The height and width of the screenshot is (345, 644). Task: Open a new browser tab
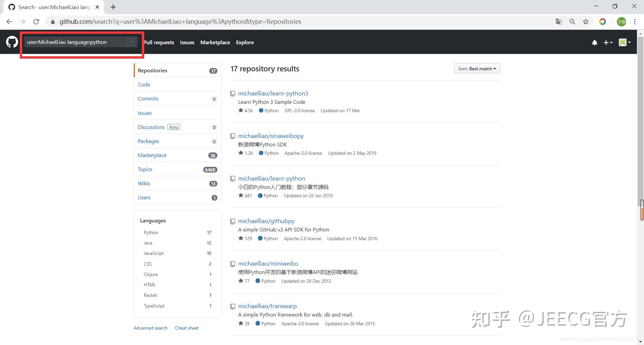click(113, 7)
